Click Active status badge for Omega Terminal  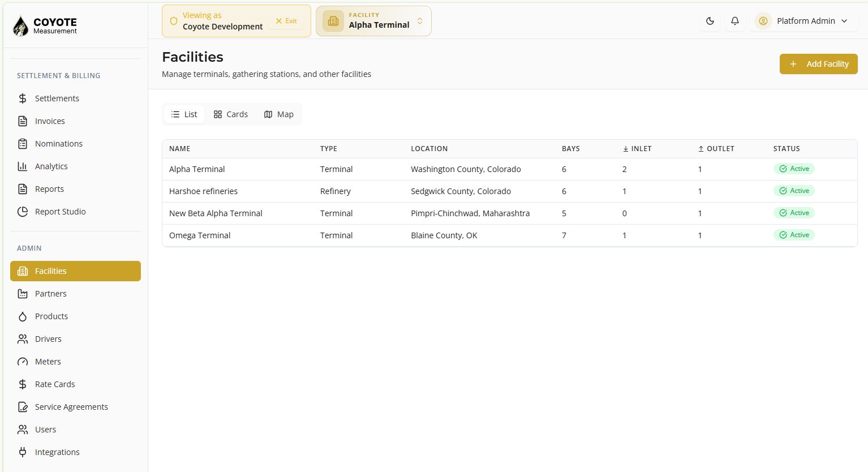point(794,235)
